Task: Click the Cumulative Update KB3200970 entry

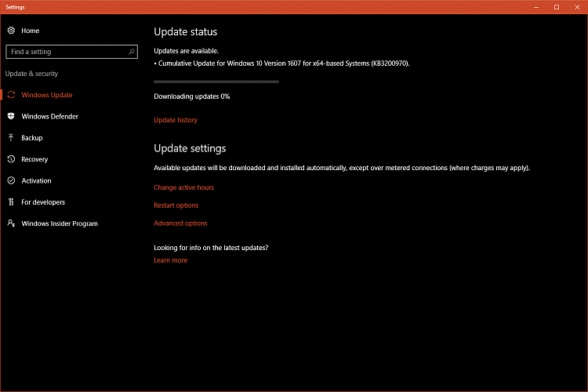Action: click(x=281, y=64)
